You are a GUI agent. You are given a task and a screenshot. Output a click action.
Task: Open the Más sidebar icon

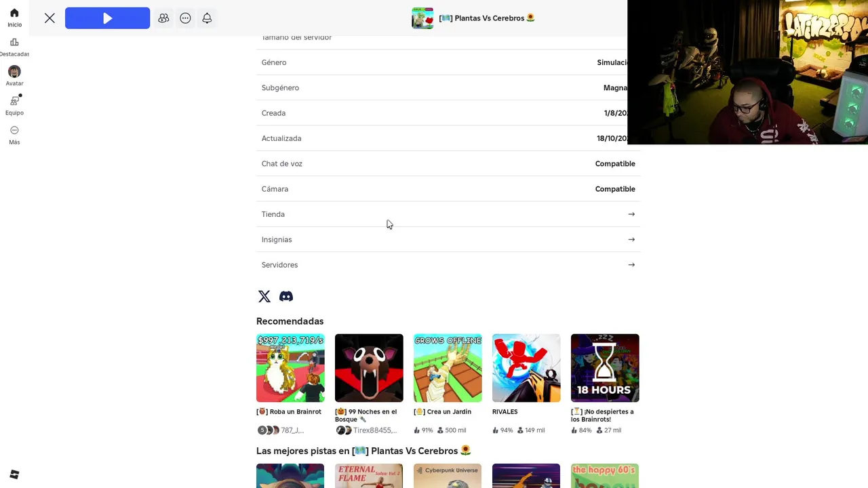[14, 130]
